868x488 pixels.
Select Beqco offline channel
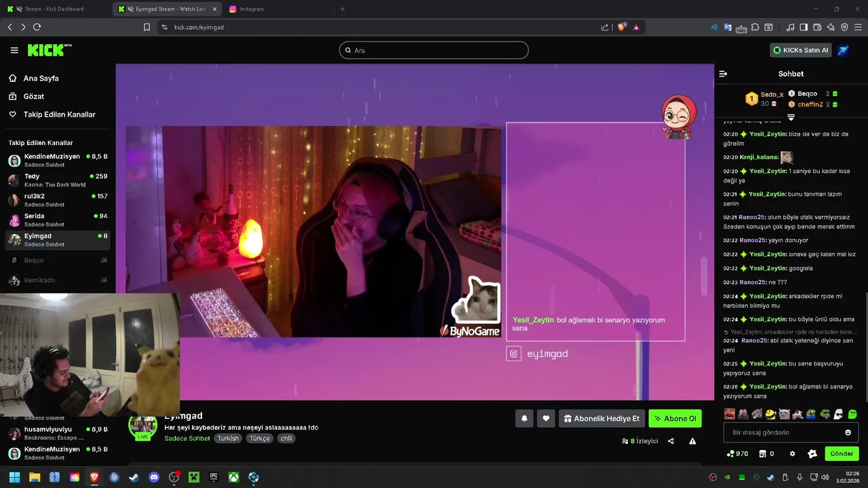[58, 260]
